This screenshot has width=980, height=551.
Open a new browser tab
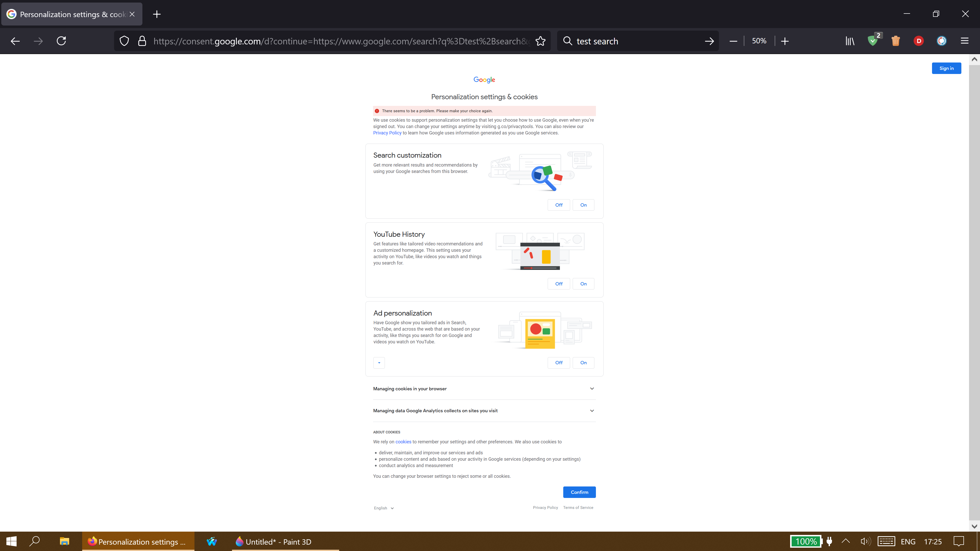click(157, 15)
